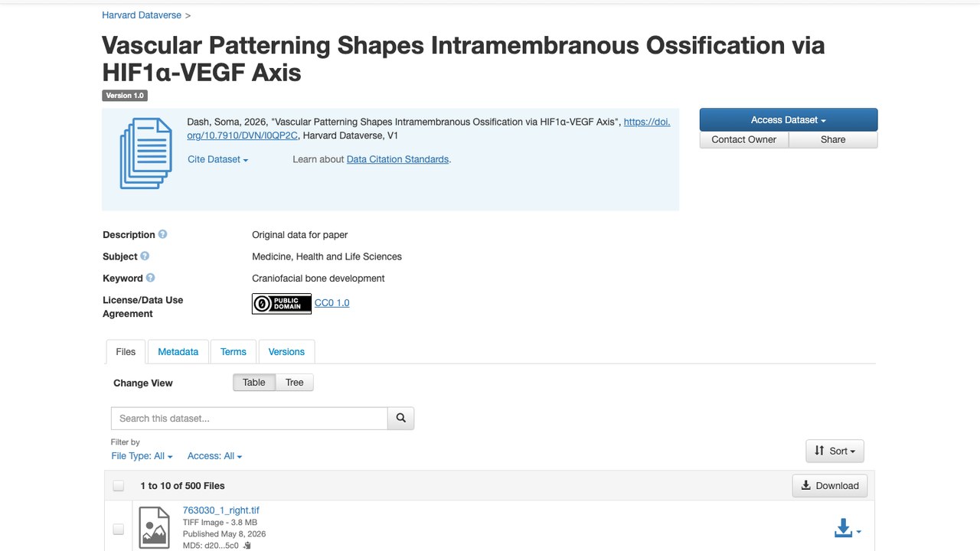Click the Share button

[833, 140]
